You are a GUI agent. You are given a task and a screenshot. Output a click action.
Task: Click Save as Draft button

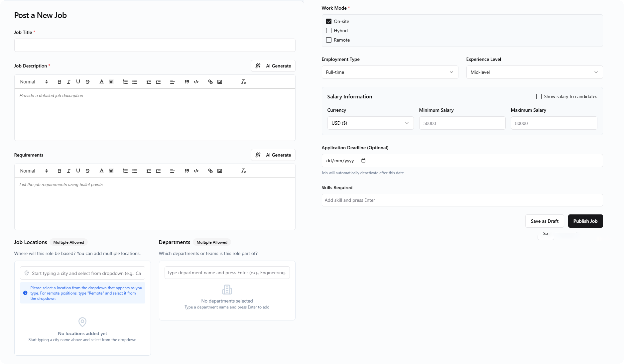tap(544, 221)
